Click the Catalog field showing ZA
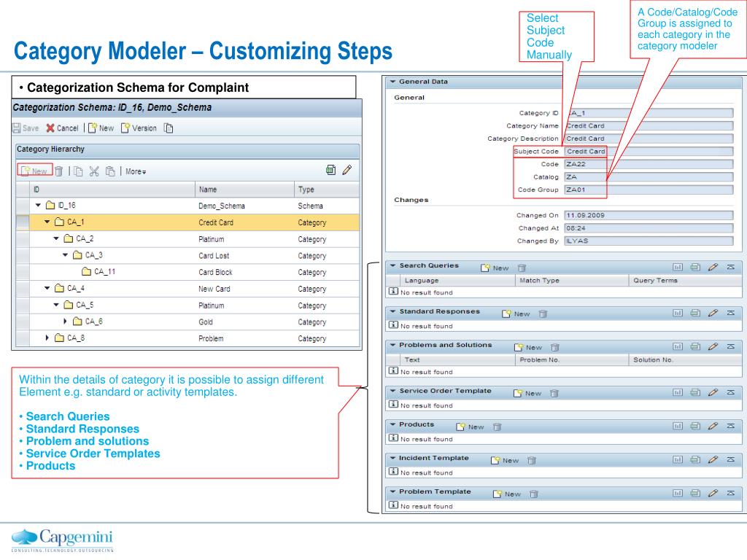Viewport: 747px width, 560px height. (649, 176)
